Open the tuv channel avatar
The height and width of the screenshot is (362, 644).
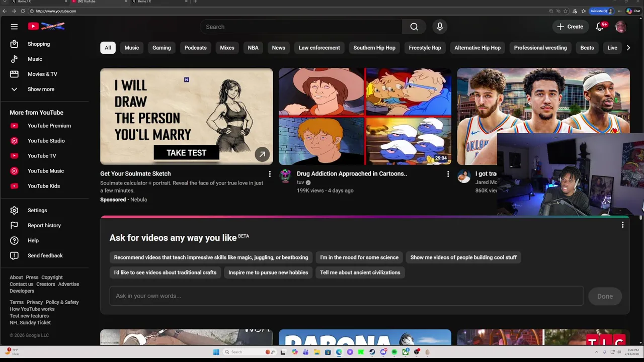[x=285, y=175]
